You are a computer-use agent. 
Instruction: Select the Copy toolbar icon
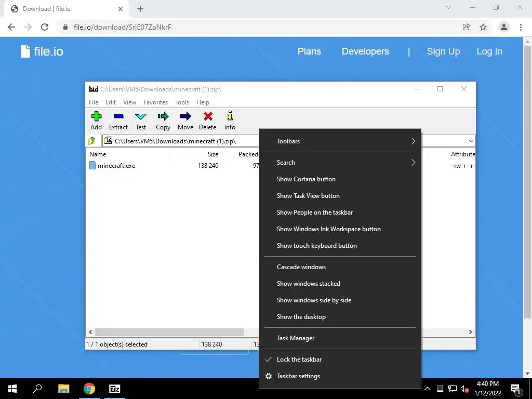pyautogui.click(x=163, y=121)
